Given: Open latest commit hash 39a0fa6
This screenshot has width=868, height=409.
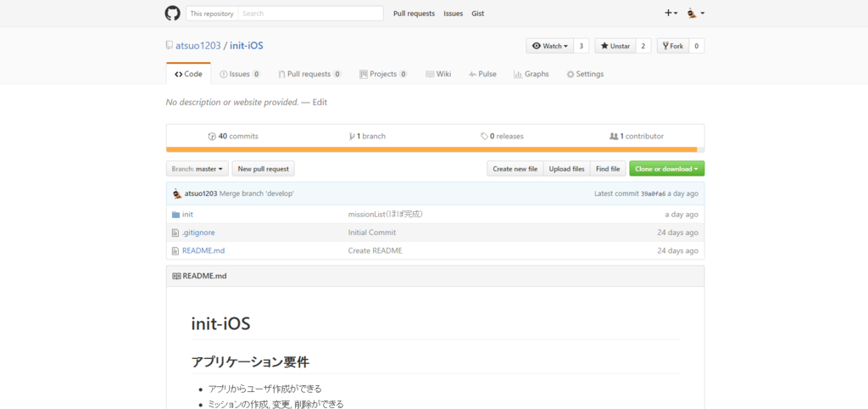Looking at the screenshot, I should [654, 194].
